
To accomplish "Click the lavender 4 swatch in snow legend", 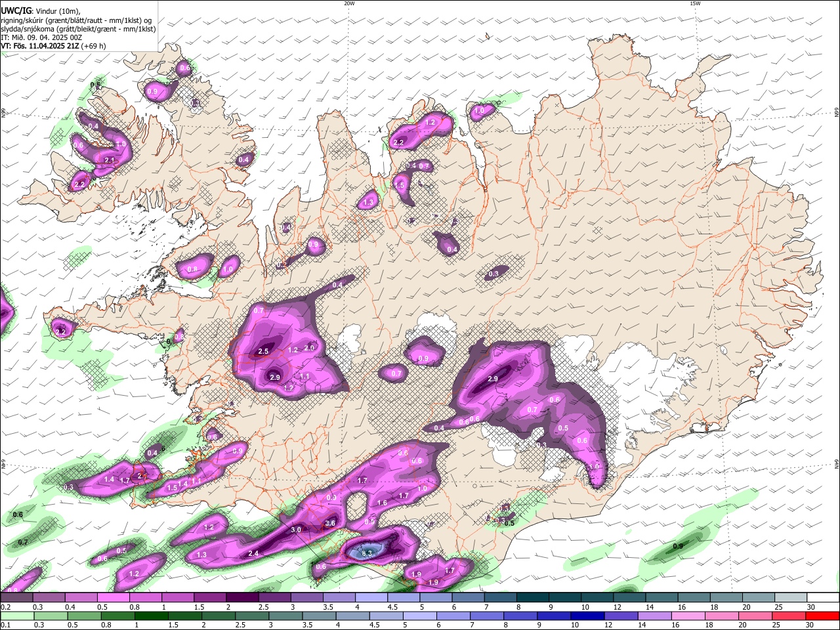I will tap(371, 598).
